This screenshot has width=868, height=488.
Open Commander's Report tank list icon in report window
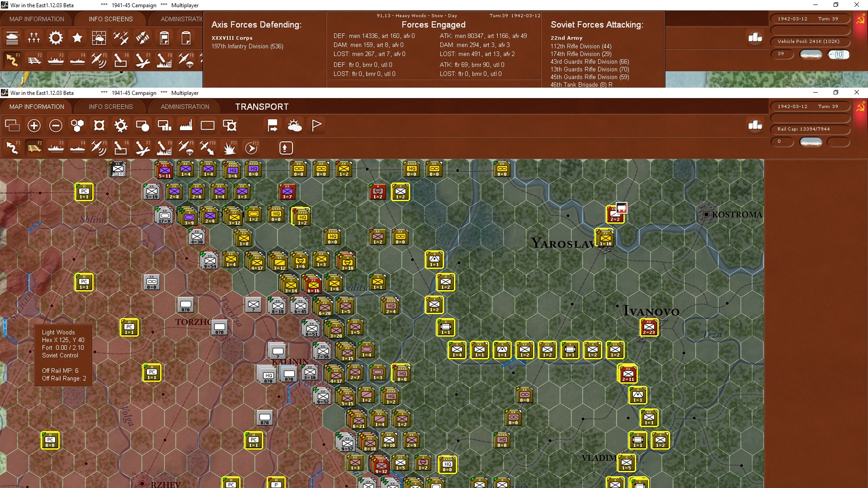(12, 38)
